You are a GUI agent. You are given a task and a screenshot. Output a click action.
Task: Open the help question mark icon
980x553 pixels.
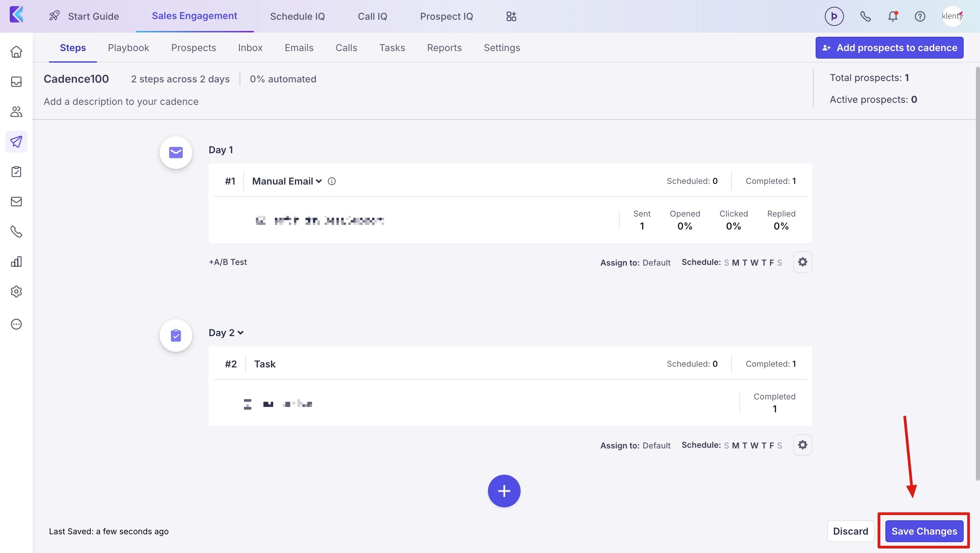click(x=920, y=16)
